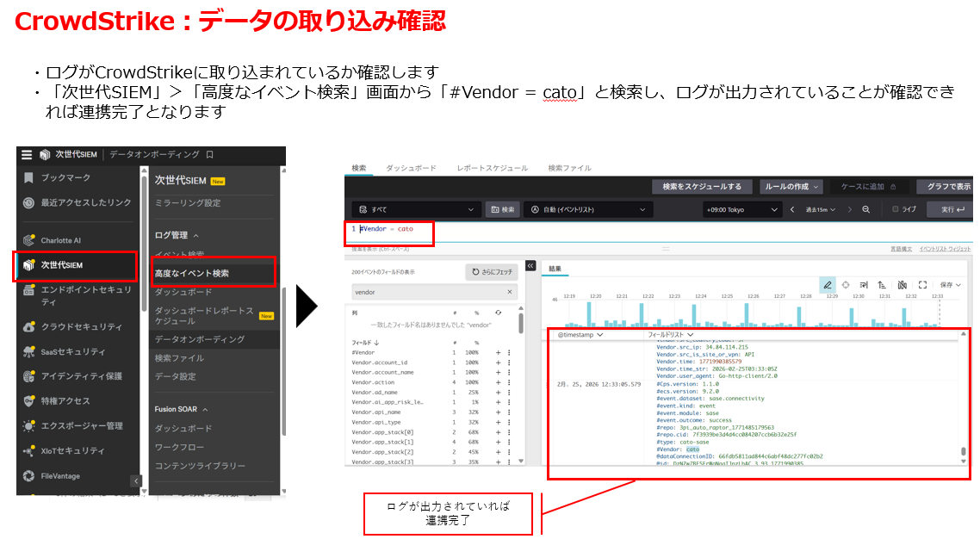The image size is (980, 539).
Task: Click the Charlotte AI sidebar icon
Action: (28, 240)
